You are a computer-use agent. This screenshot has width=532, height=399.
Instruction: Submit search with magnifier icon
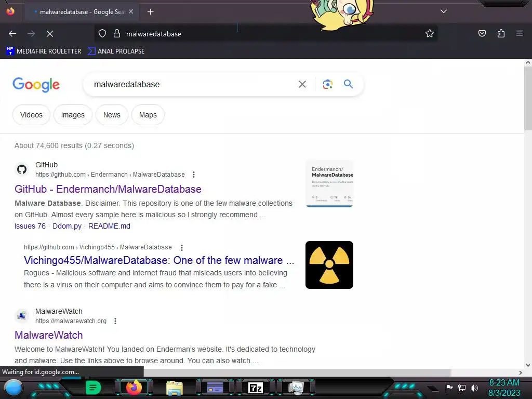(x=348, y=84)
